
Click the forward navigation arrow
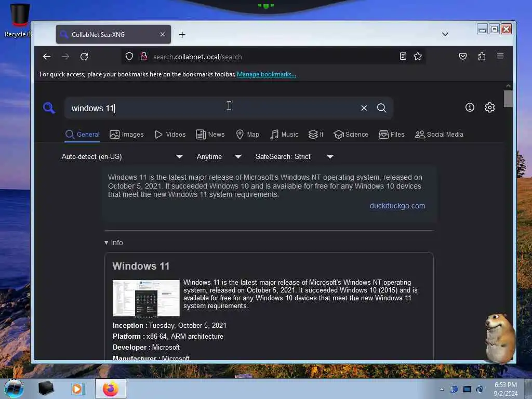pyautogui.click(x=65, y=57)
